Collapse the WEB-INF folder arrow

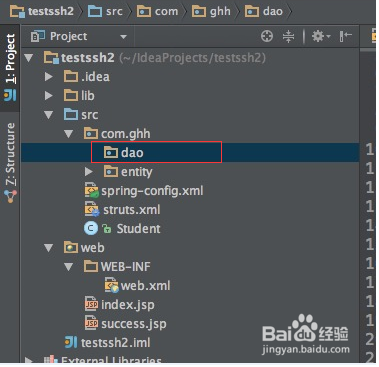click(x=69, y=267)
